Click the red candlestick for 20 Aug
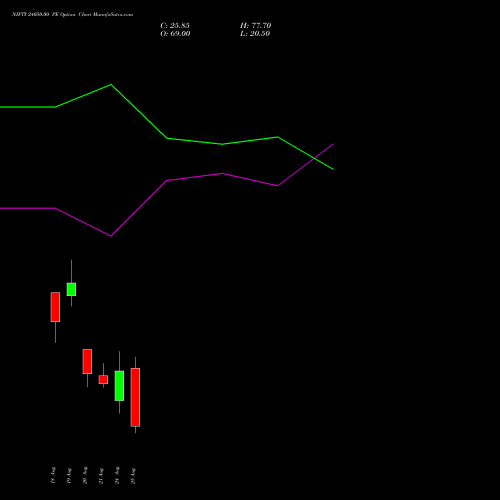The image size is (500, 500). 87,361
